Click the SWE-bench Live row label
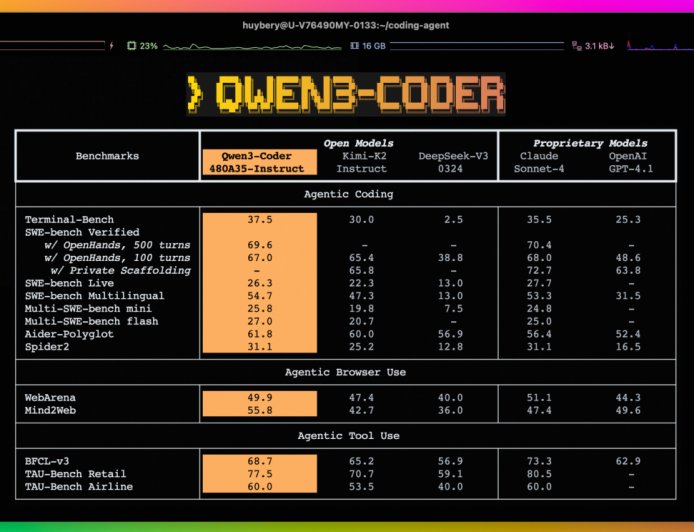This screenshot has width=694, height=532. [69, 283]
